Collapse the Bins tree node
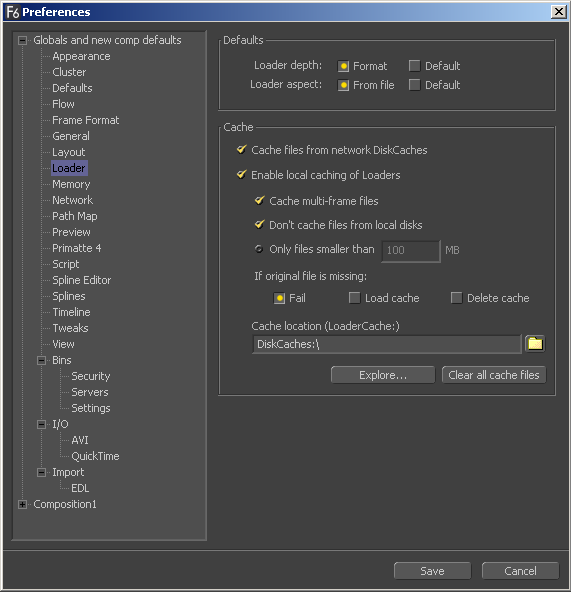This screenshot has width=571, height=592. [x=42, y=361]
